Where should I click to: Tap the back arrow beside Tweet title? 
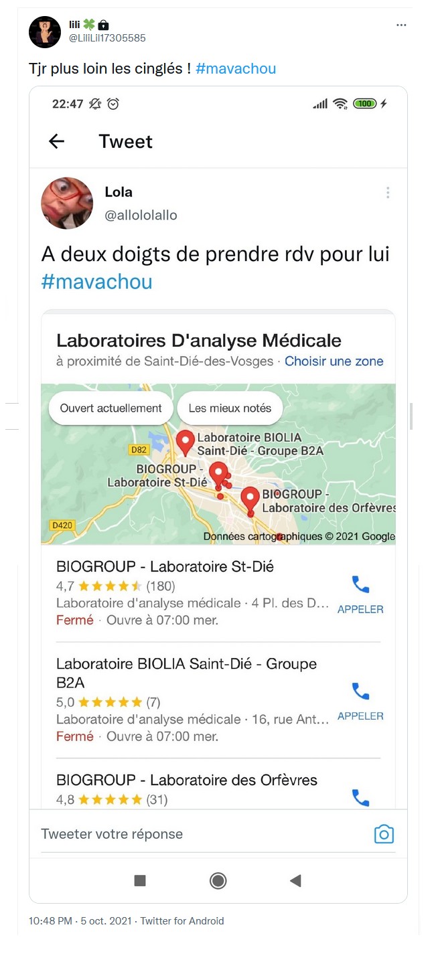pyautogui.click(x=57, y=141)
